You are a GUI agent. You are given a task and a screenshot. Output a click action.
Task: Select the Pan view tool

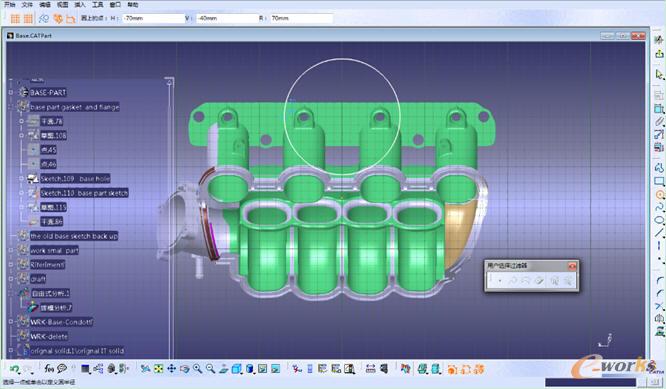[171, 369]
